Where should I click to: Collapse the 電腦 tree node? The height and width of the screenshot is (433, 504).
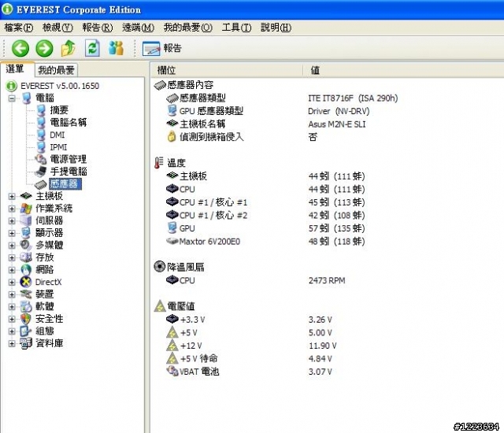pyautogui.click(x=12, y=98)
